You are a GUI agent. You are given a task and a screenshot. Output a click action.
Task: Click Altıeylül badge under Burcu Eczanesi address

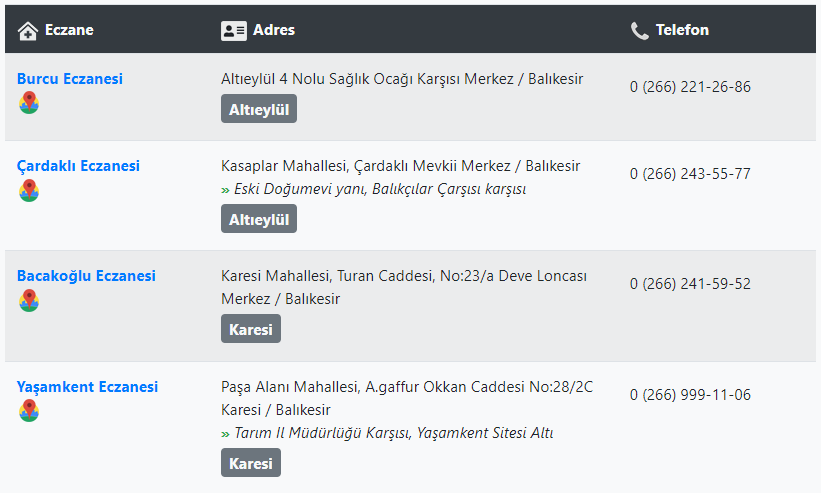[x=259, y=109]
